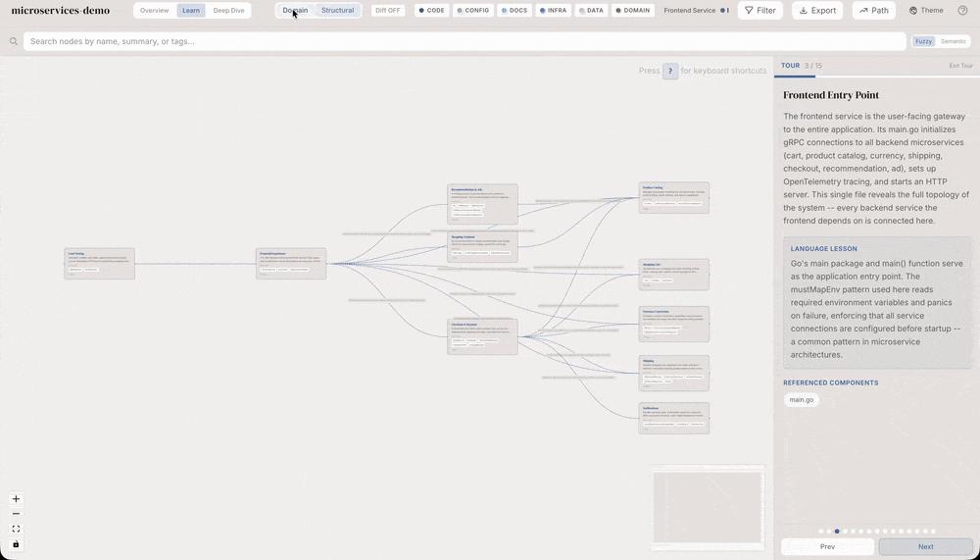The width and height of the screenshot is (980, 560).
Task: Open the Export menu
Action: (817, 10)
